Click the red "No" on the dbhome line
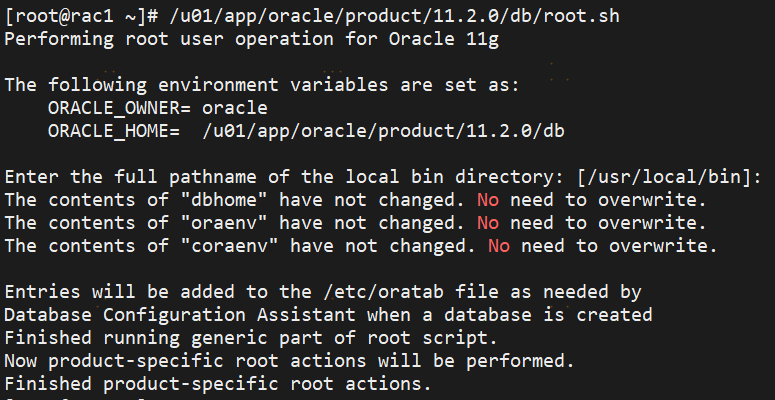 click(x=487, y=200)
